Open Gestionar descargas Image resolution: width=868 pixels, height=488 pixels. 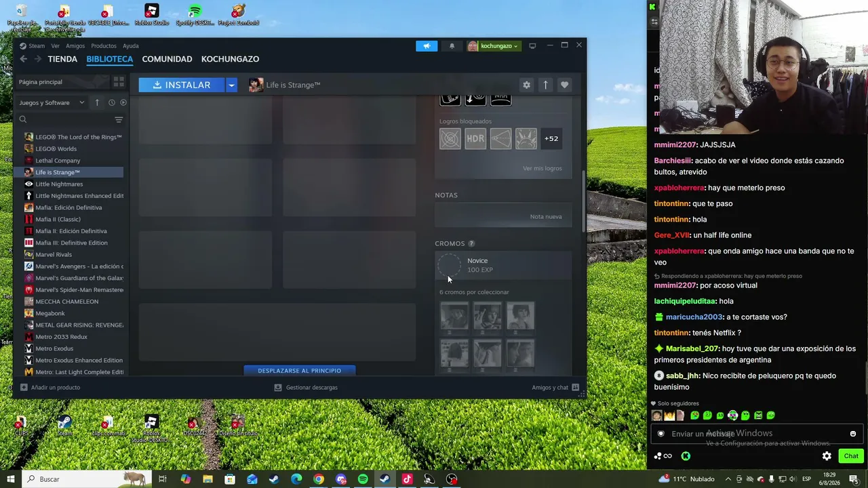306,388
